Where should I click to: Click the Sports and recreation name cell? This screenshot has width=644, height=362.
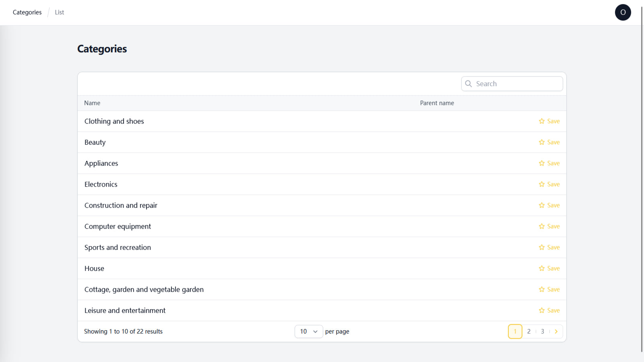pyautogui.click(x=118, y=247)
